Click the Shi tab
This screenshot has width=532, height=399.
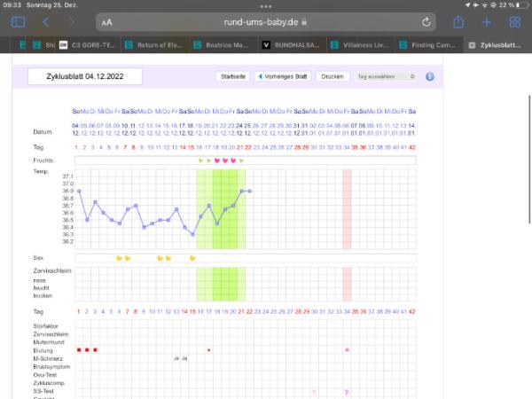tap(43, 45)
